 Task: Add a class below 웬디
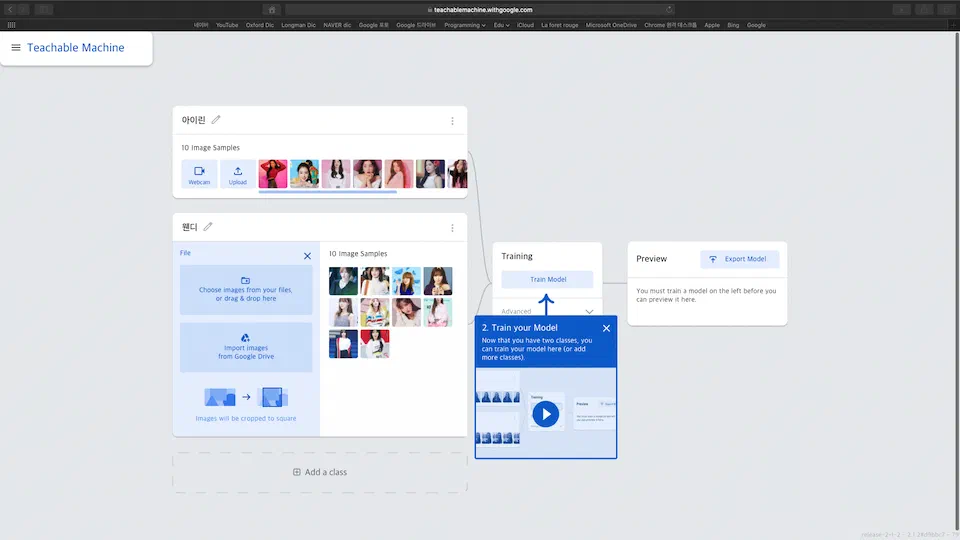pos(320,472)
